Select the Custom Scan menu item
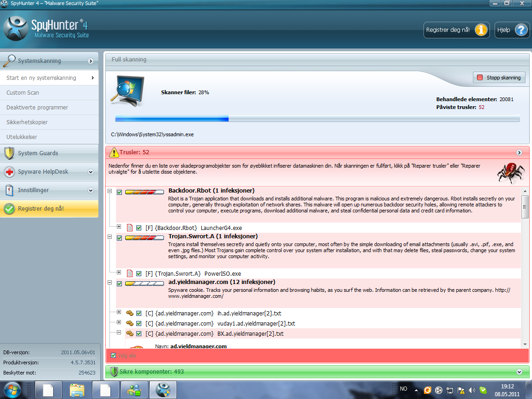The height and width of the screenshot is (399, 532). click(x=49, y=93)
